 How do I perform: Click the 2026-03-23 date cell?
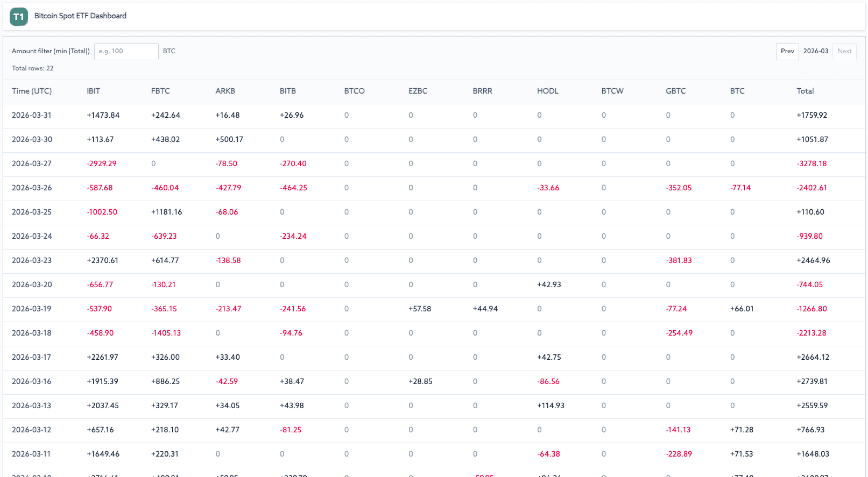[x=32, y=261]
